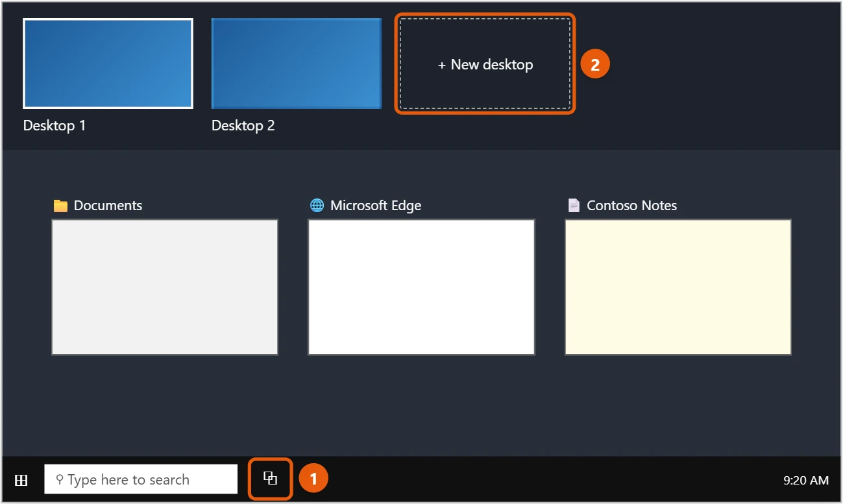Image resolution: width=843 pixels, height=504 pixels.
Task: Click the 'Microsoft Edge' window title text
Action: (376, 206)
